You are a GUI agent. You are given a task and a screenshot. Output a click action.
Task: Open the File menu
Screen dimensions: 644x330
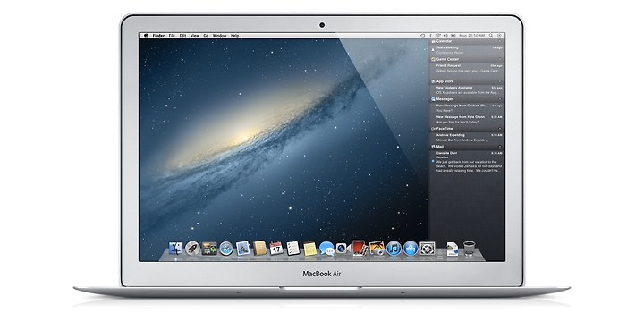pos(172,36)
